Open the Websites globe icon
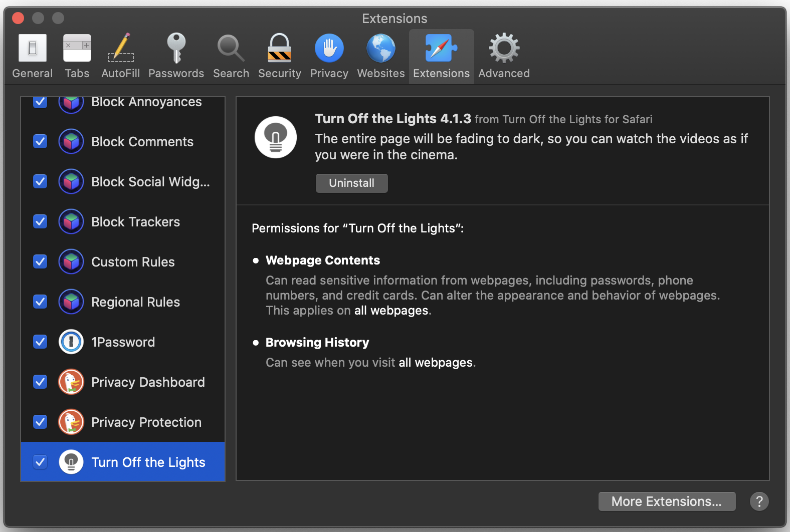Image resolution: width=790 pixels, height=532 pixels. (x=381, y=48)
